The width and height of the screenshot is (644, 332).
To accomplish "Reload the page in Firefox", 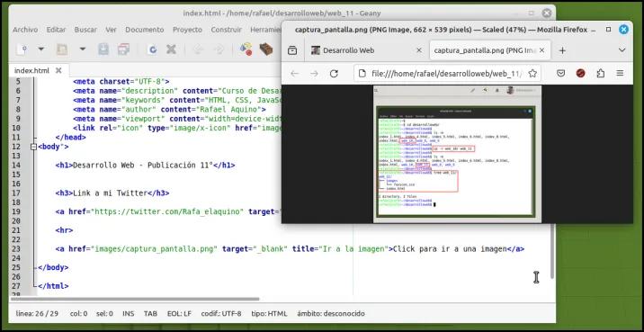I will (334, 74).
